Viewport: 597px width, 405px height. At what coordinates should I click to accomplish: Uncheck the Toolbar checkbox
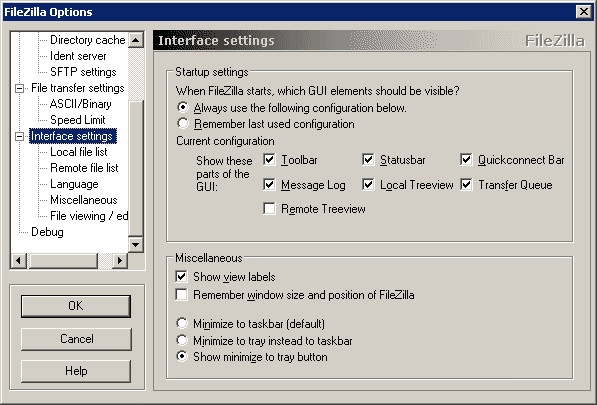(269, 159)
